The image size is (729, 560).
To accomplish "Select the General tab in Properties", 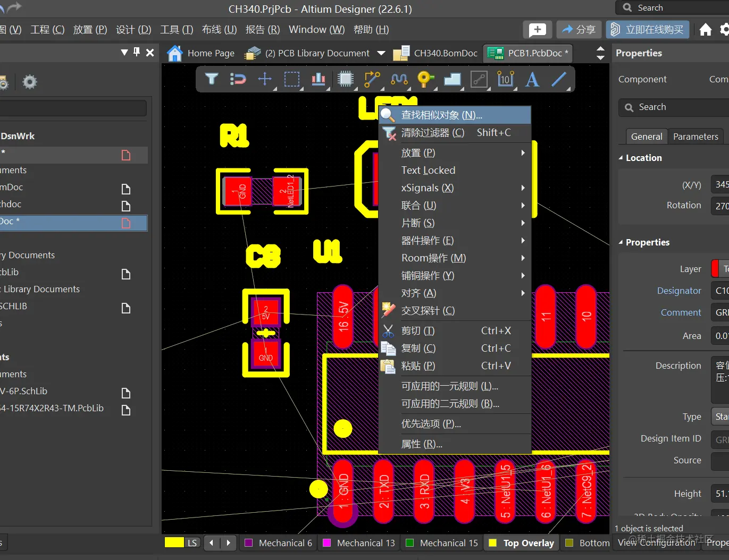I will (x=647, y=137).
